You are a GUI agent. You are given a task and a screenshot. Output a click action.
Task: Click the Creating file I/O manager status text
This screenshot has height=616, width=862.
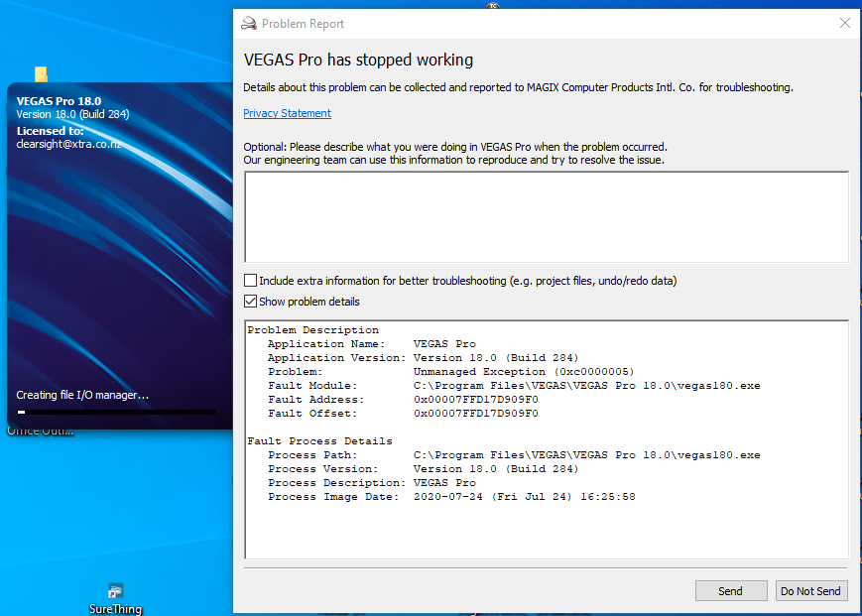(82, 395)
